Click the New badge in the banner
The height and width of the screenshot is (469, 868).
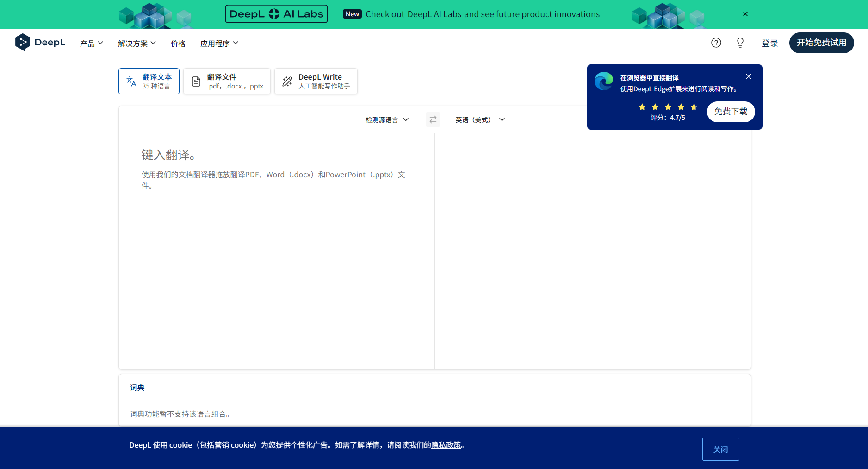(x=352, y=14)
